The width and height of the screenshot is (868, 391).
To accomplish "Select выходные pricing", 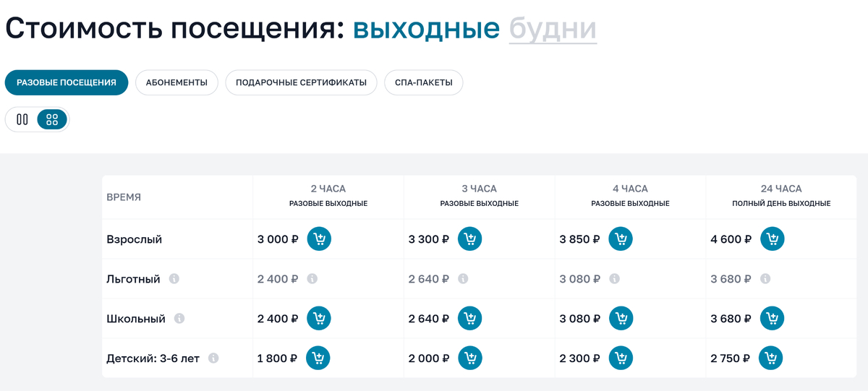I will 426,28.
